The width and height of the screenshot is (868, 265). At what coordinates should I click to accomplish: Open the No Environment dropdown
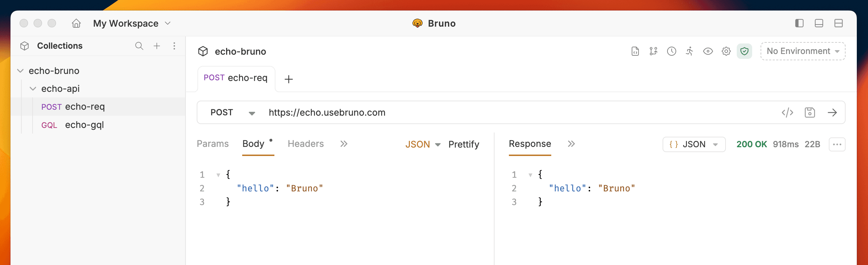click(x=803, y=51)
